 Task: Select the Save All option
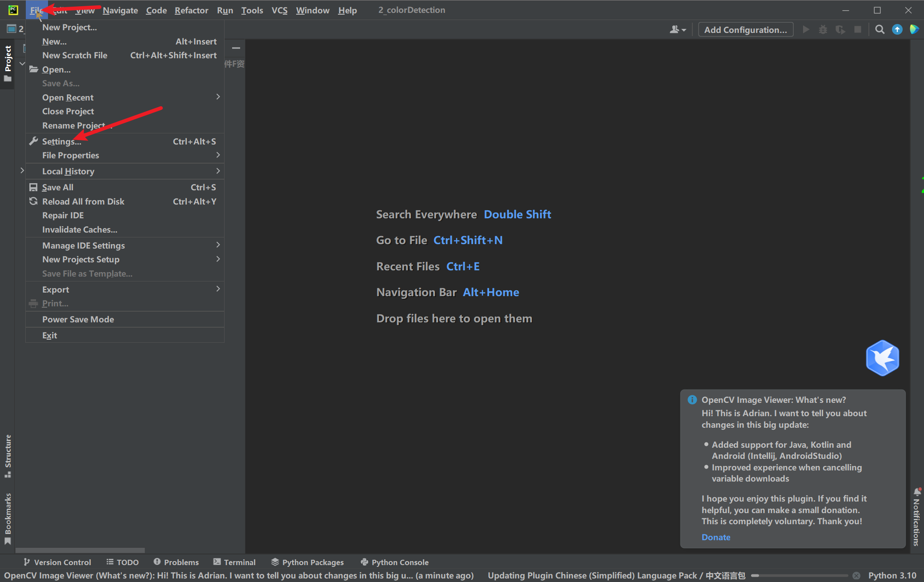(57, 187)
